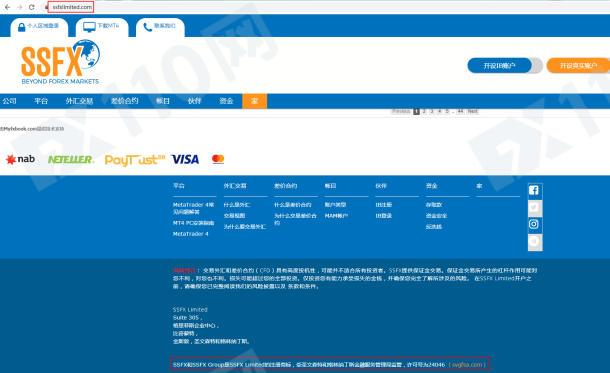The image size is (610, 373).
Task: Click the footer 帐目 column heading
Action: coord(331,186)
